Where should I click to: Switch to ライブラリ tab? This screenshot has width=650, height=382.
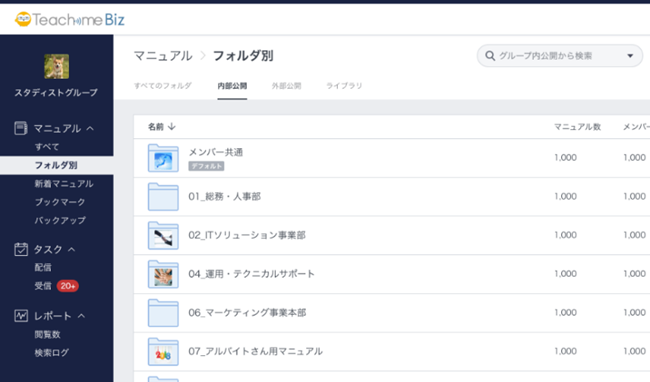(x=344, y=86)
